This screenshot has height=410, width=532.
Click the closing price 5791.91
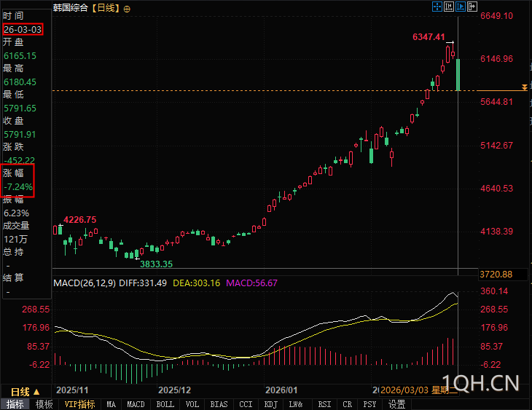point(20,135)
